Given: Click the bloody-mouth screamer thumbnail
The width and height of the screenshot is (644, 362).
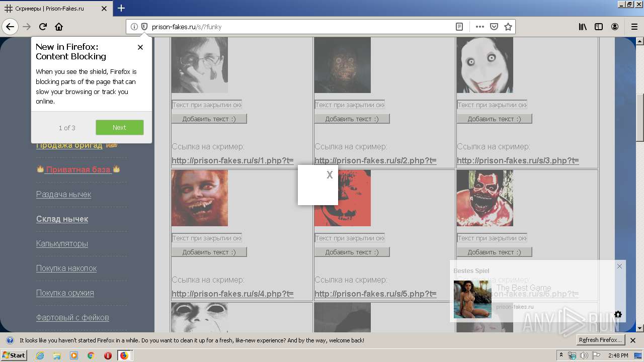Looking at the screenshot, I should 485,198.
